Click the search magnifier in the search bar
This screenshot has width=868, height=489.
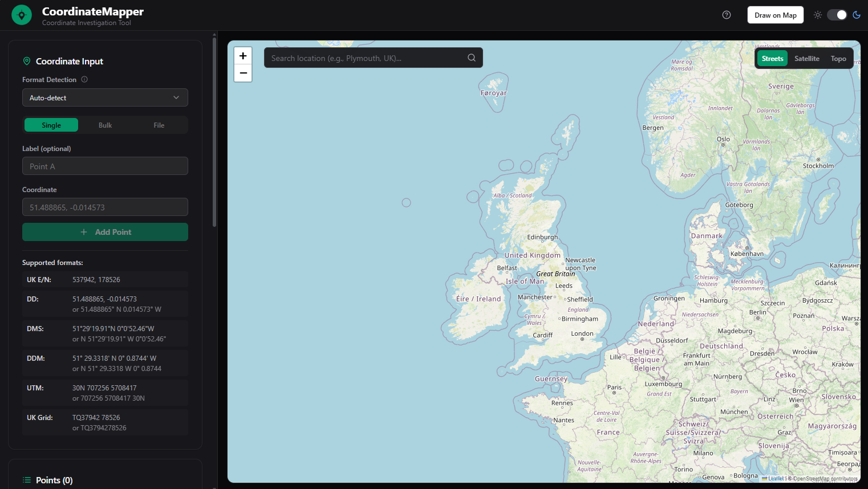pyautogui.click(x=471, y=57)
